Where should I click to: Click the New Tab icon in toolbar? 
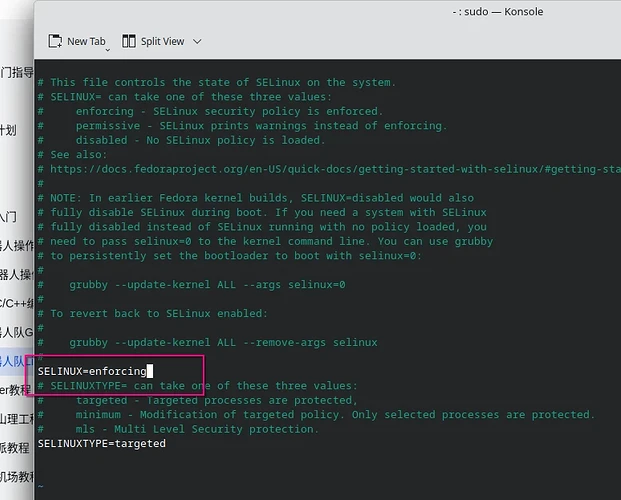click(x=55, y=41)
